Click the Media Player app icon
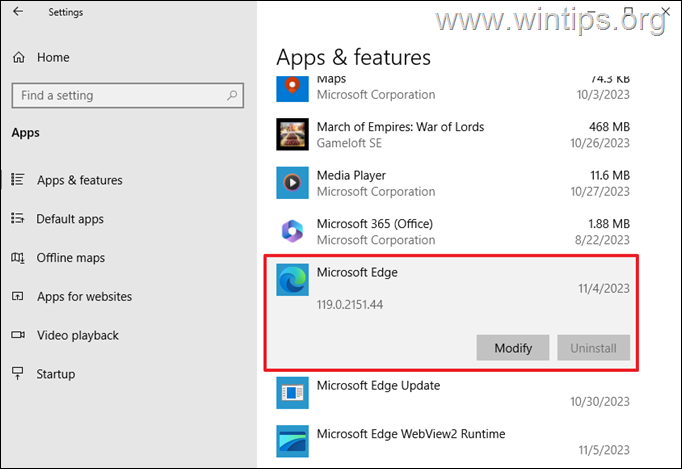 tap(292, 183)
